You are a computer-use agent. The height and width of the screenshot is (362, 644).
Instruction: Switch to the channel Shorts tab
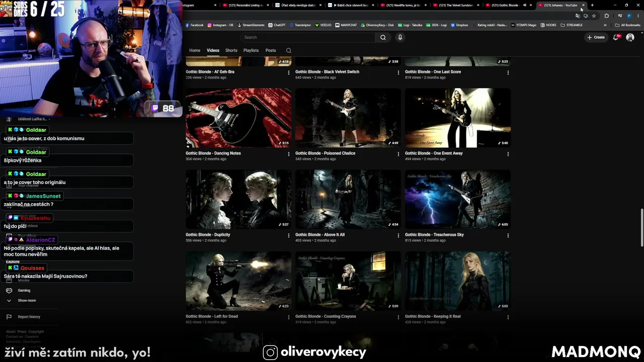click(x=231, y=50)
